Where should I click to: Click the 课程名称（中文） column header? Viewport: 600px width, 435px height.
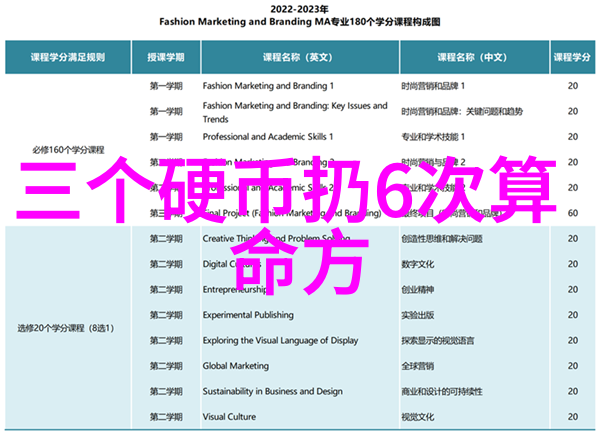tap(466, 57)
